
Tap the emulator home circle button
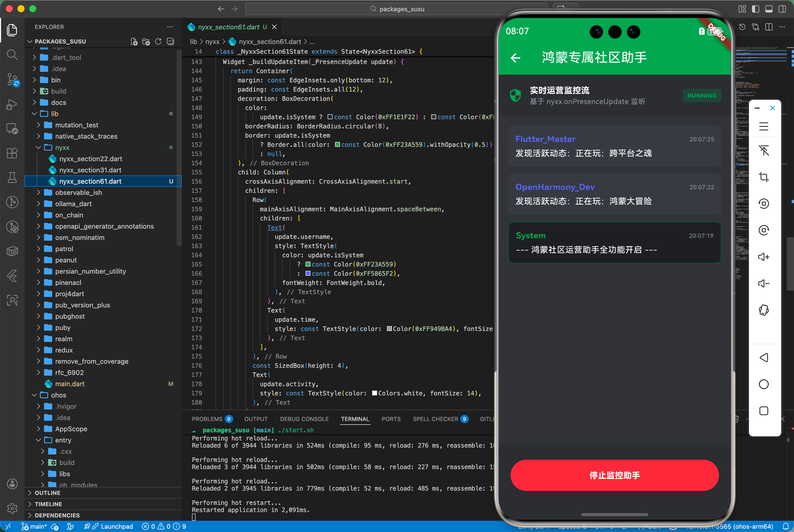click(x=764, y=384)
